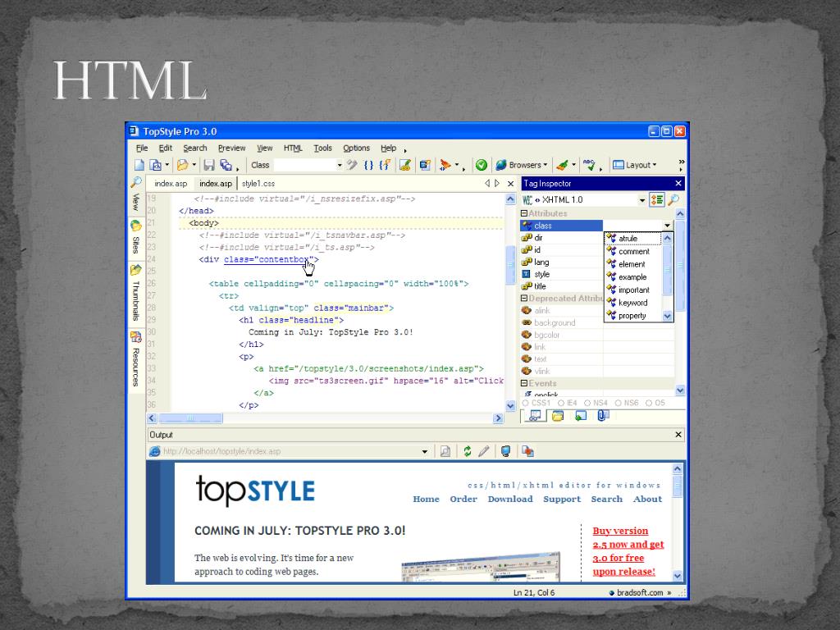The height and width of the screenshot is (630, 840).
Task: Click the green check mark validate icon
Action: (481, 165)
